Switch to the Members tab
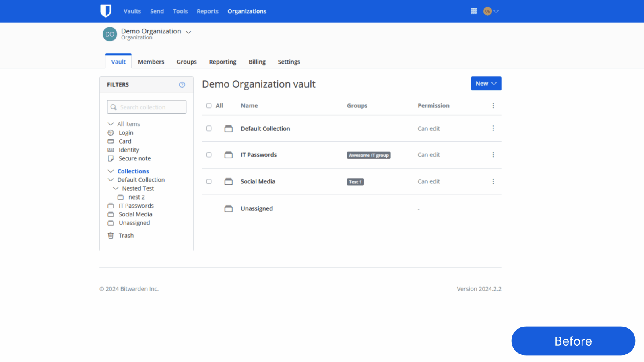644x362 pixels. click(151, 62)
